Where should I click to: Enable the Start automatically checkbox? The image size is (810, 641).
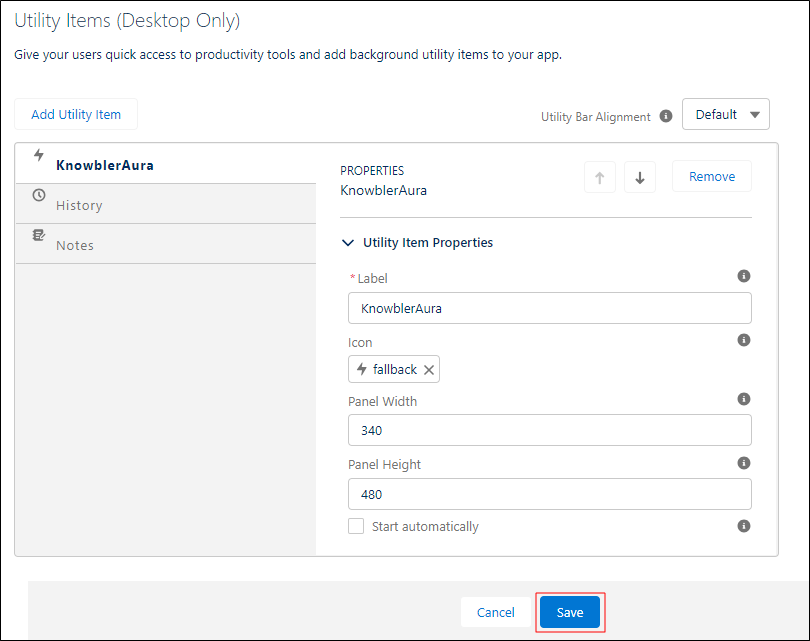coord(356,526)
